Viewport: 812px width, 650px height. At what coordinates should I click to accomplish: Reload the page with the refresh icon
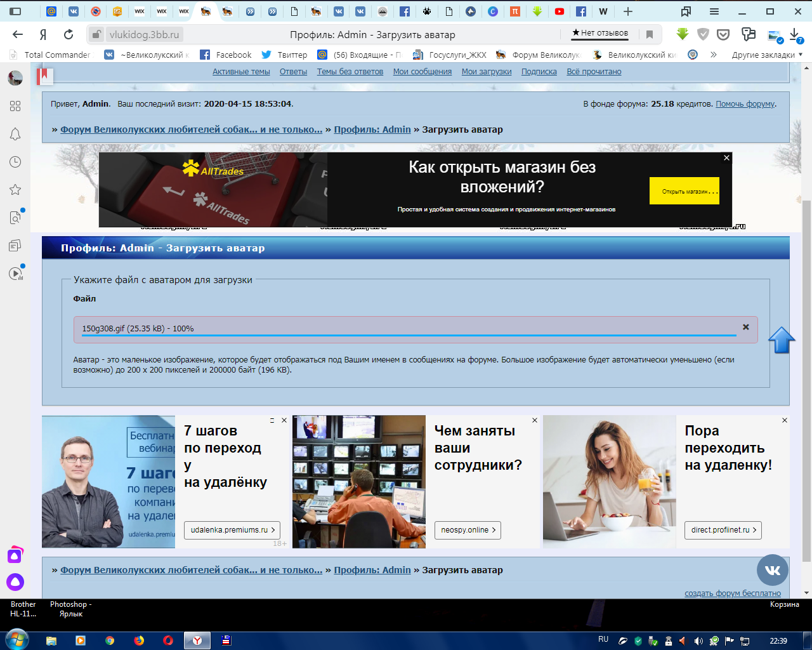[x=69, y=34]
